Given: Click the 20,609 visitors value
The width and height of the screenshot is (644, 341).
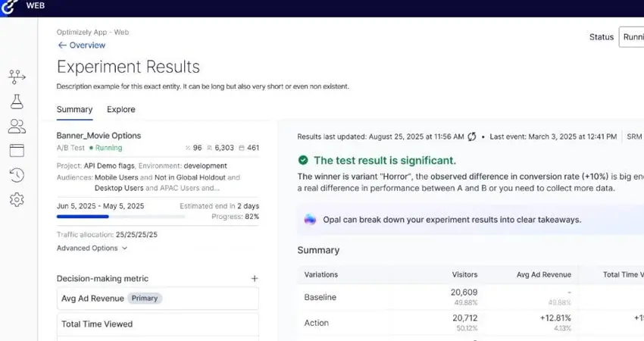Looking at the screenshot, I should 464,293.
